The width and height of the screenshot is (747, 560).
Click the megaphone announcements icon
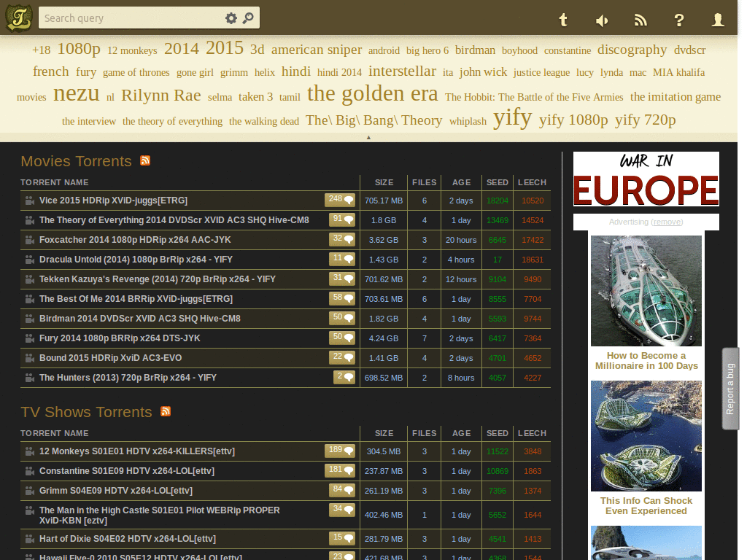tap(602, 20)
